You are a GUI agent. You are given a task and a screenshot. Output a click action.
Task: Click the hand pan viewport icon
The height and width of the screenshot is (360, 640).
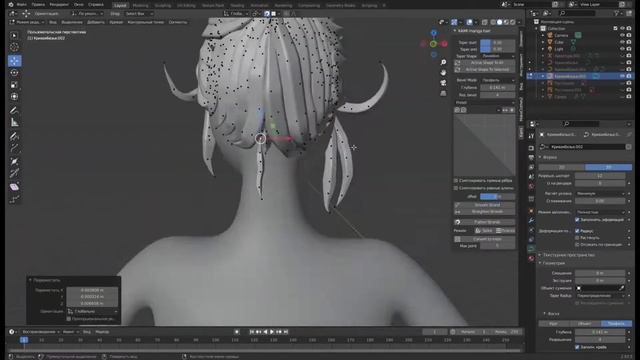[443, 73]
